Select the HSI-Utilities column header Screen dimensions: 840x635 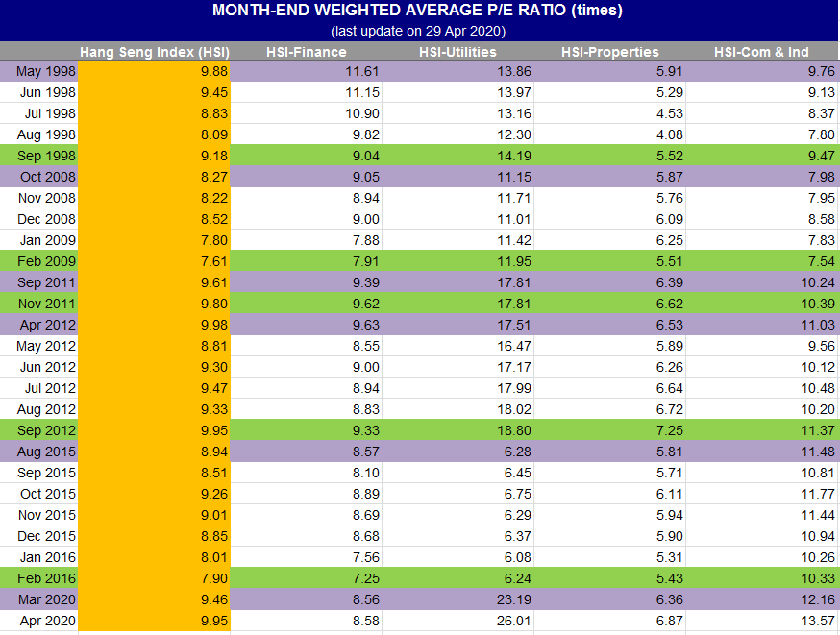click(457, 52)
